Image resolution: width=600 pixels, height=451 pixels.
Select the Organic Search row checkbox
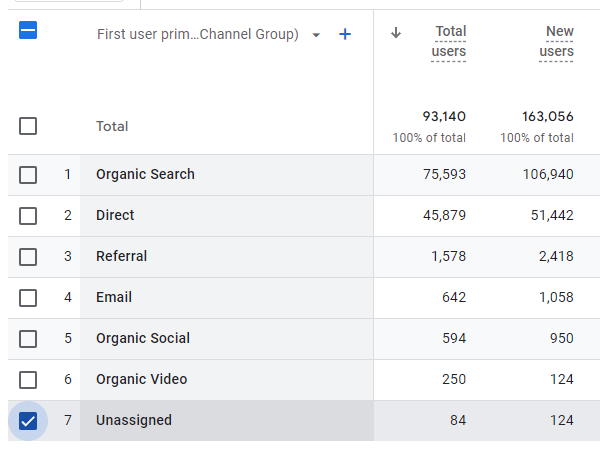[x=28, y=175]
